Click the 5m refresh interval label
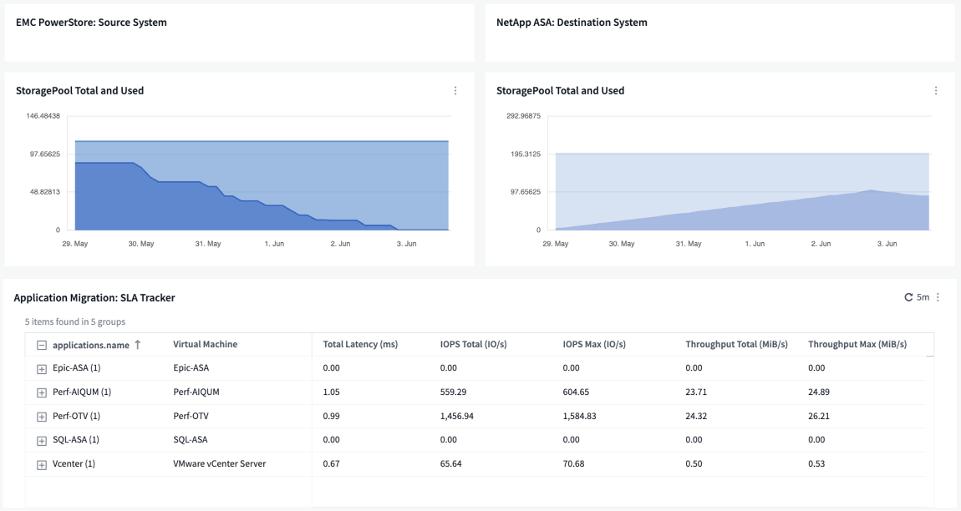Screen dimensions: 961x511 click(x=923, y=297)
